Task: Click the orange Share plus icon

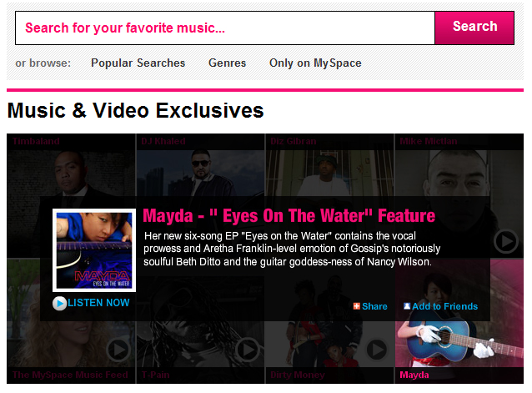Action: pyautogui.click(x=356, y=306)
